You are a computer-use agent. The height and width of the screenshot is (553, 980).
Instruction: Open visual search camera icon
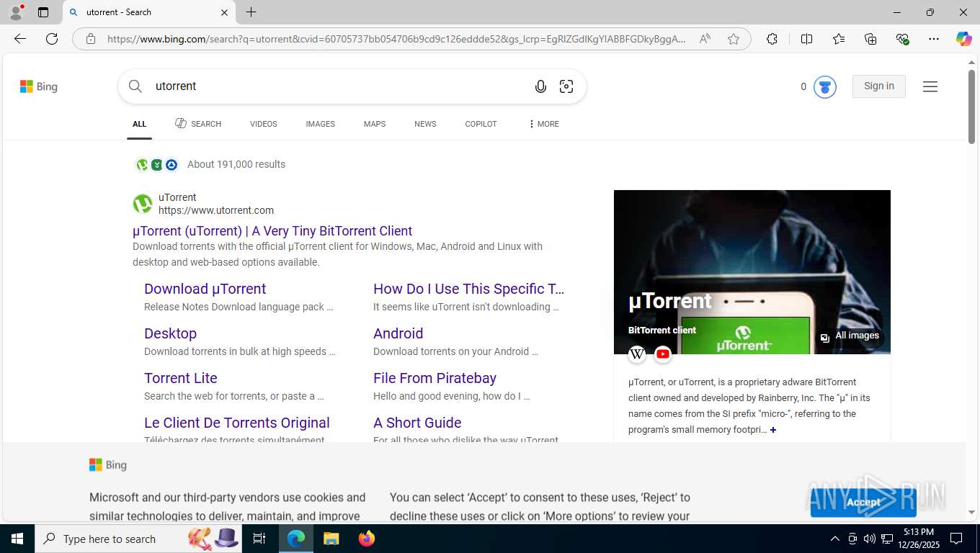[x=566, y=86]
